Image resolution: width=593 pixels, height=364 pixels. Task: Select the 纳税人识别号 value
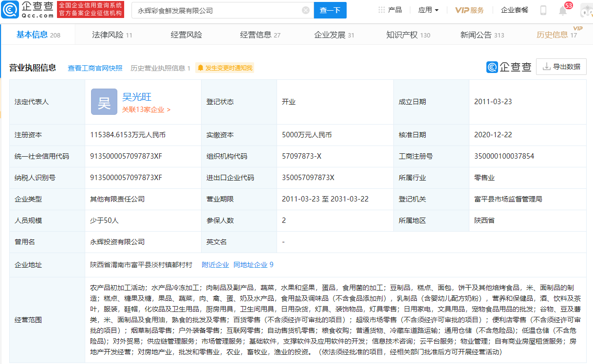pos(126,178)
